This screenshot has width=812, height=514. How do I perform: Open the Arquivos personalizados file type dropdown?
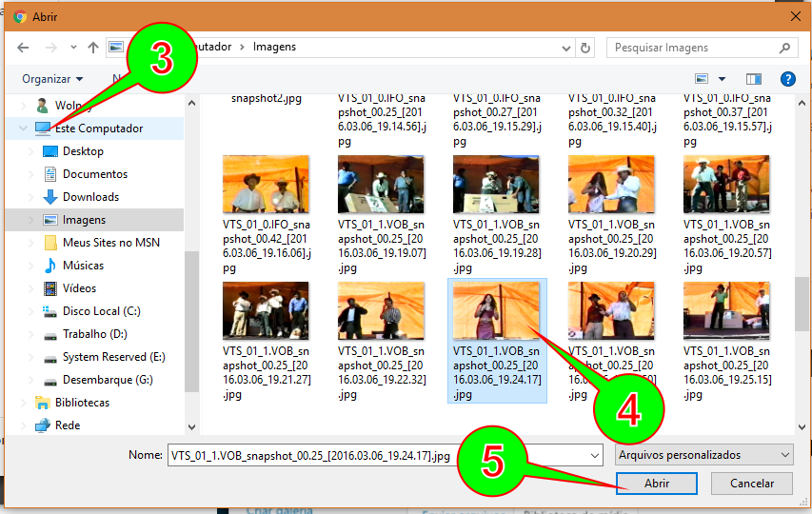click(x=703, y=455)
